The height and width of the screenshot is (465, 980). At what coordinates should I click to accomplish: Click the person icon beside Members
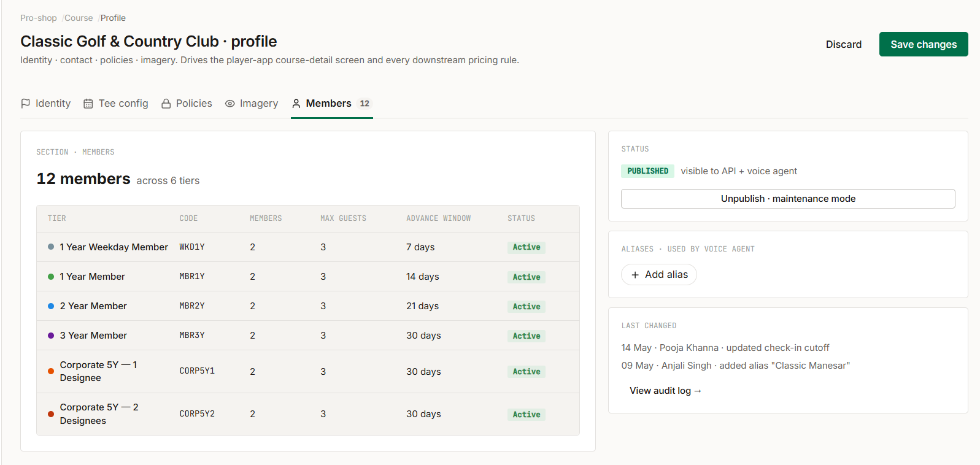(x=296, y=104)
